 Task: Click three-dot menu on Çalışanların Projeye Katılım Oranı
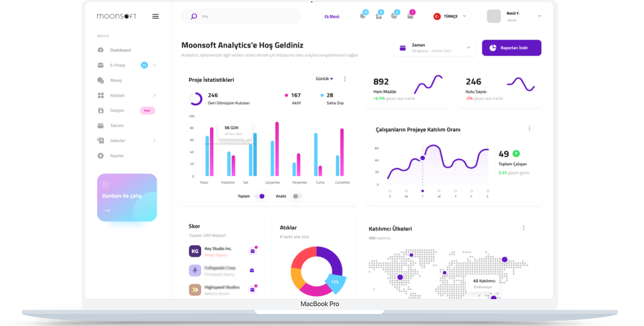pyautogui.click(x=529, y=129)
